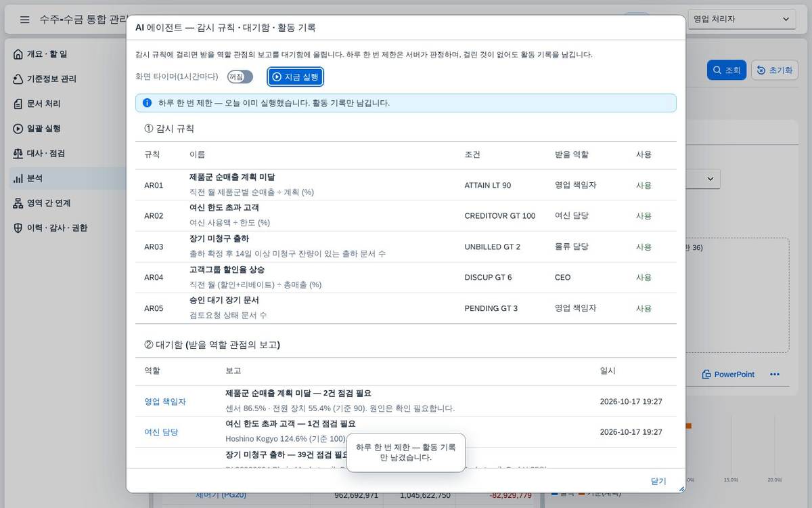The width and height of the screenshot is (812, 508).
Task: Click the 영업 책임자 role link in 대기함
Action: tap(165, 402)
